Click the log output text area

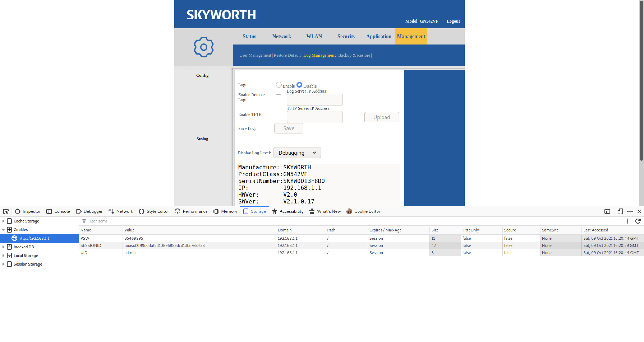pyautogui.click(x=319, y=185)
